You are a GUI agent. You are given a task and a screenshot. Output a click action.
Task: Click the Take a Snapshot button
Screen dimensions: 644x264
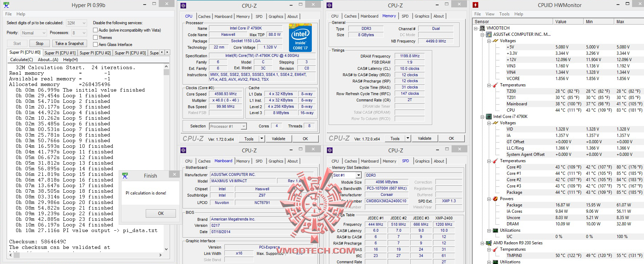[70, 44]
